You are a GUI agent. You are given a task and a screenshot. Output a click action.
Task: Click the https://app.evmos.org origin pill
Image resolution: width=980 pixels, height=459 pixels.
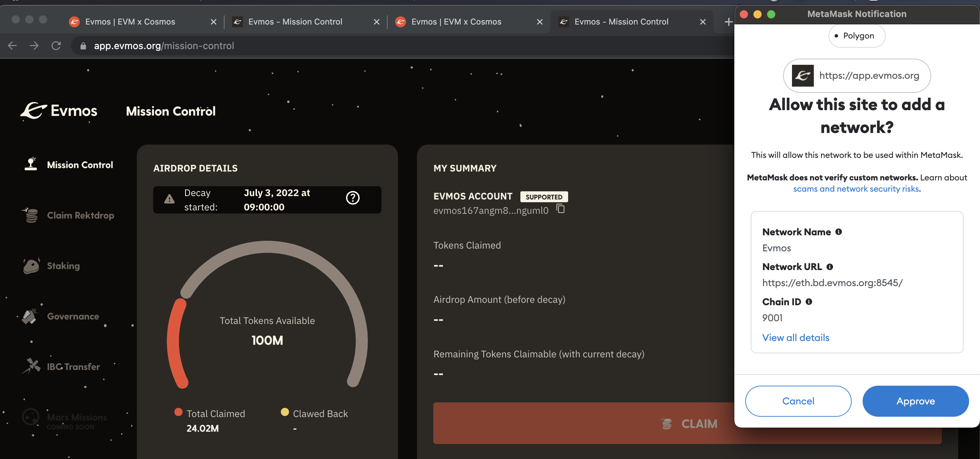tap(857, 76)
